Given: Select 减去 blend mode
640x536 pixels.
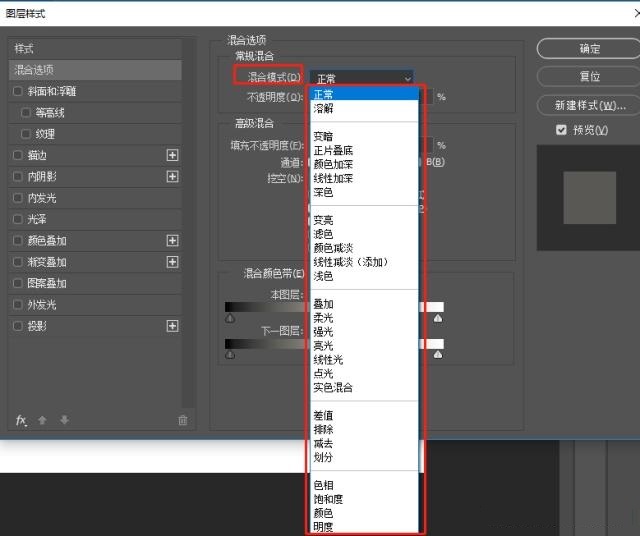Looking at the screenshot, I should pyautogui.click(x=364, y=443).
